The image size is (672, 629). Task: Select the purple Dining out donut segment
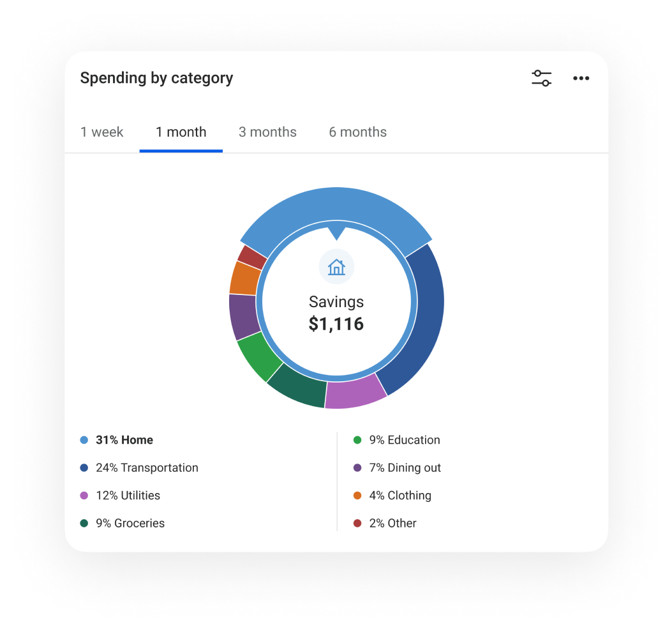243,316
